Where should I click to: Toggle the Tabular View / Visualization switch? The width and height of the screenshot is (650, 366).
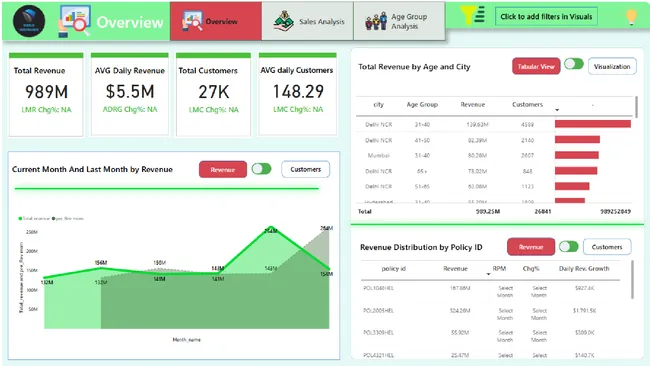click(x=574, y=64)
